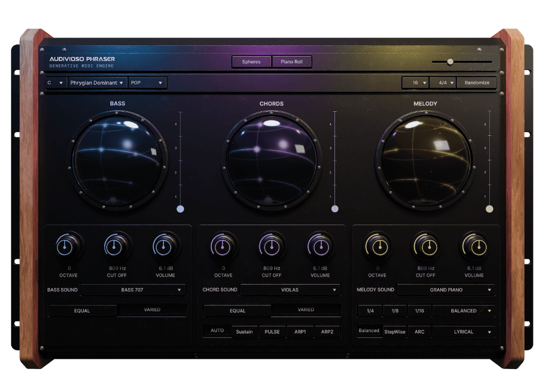548x392 pixels.
Task: Open the 4/4 time signature dropdown
Action: click(x=442, y=83)
